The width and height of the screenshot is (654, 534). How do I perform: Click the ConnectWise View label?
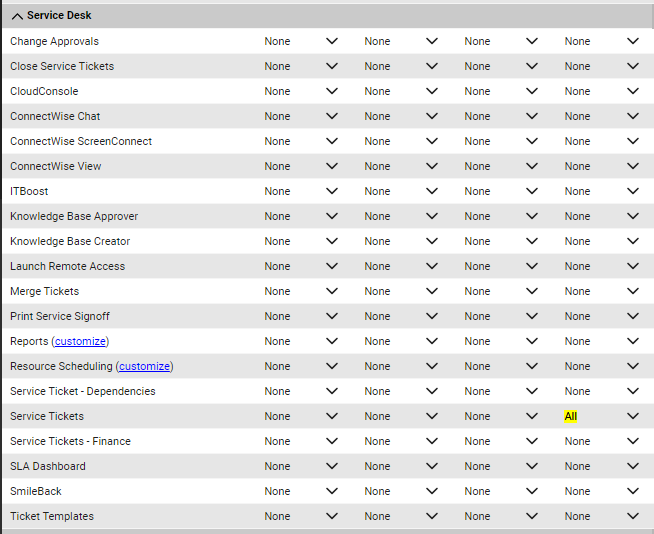[55, 166]
